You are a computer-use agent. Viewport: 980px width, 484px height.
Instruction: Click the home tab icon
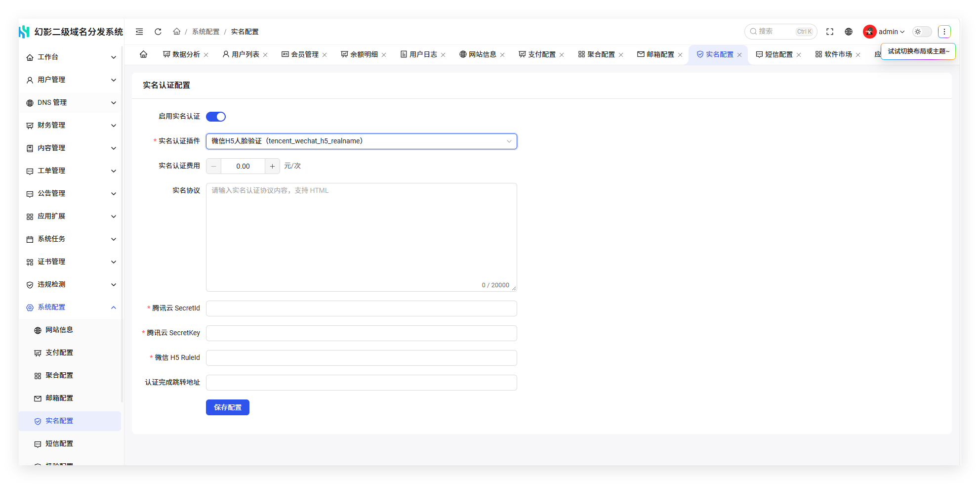click(143, 54)
